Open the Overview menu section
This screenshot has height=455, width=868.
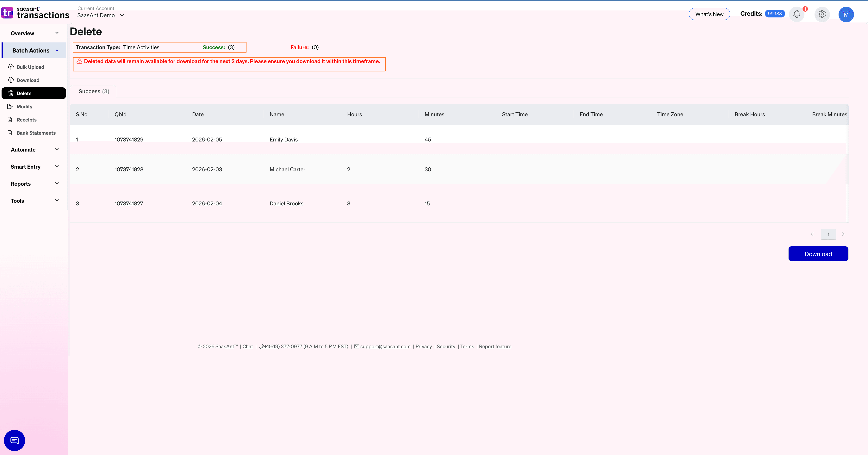coord(34,33)
